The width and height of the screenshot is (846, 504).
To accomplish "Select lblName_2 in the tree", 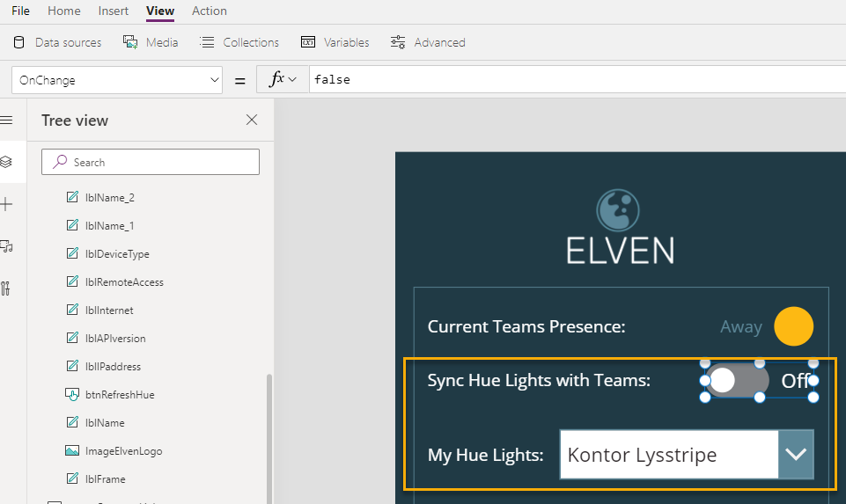I will (109, 198).
